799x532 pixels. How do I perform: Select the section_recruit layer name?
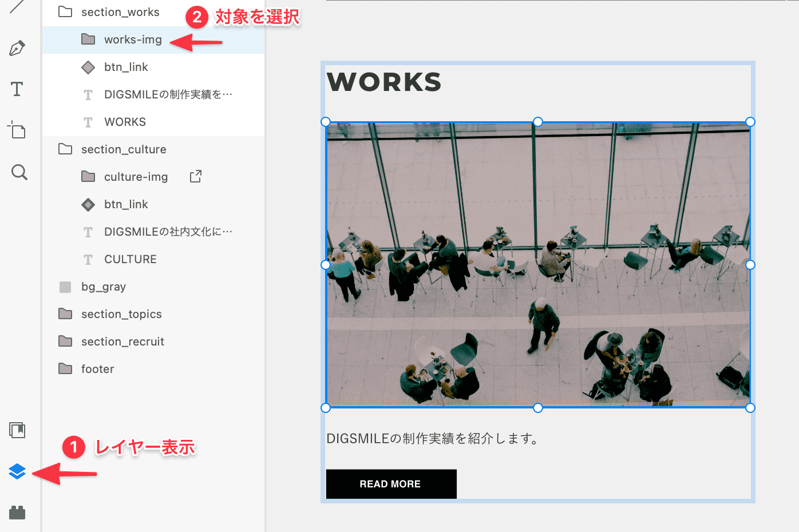tap(122, 342)
